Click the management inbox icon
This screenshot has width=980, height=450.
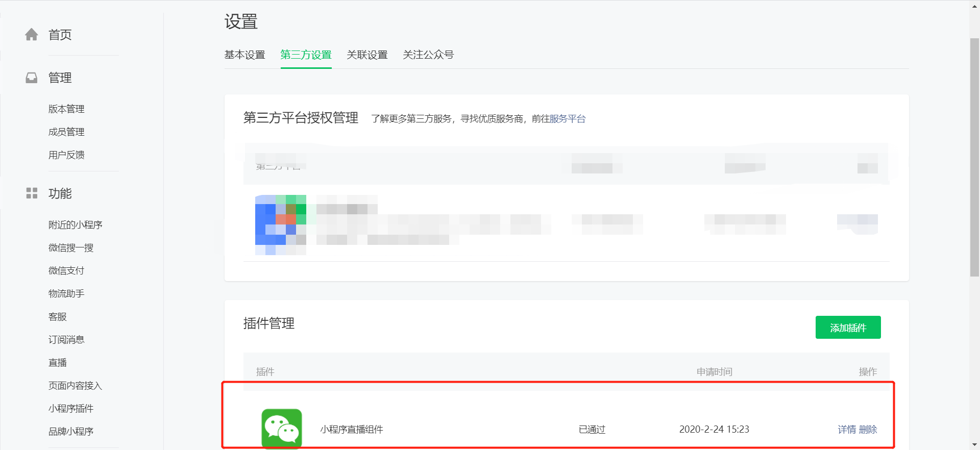click(32, 78)
